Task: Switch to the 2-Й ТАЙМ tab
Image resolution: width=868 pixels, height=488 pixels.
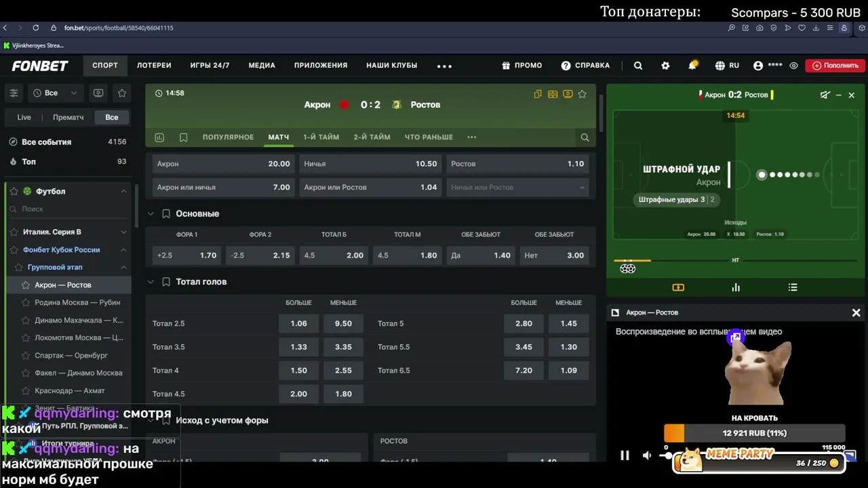Action: click(372, 137)
